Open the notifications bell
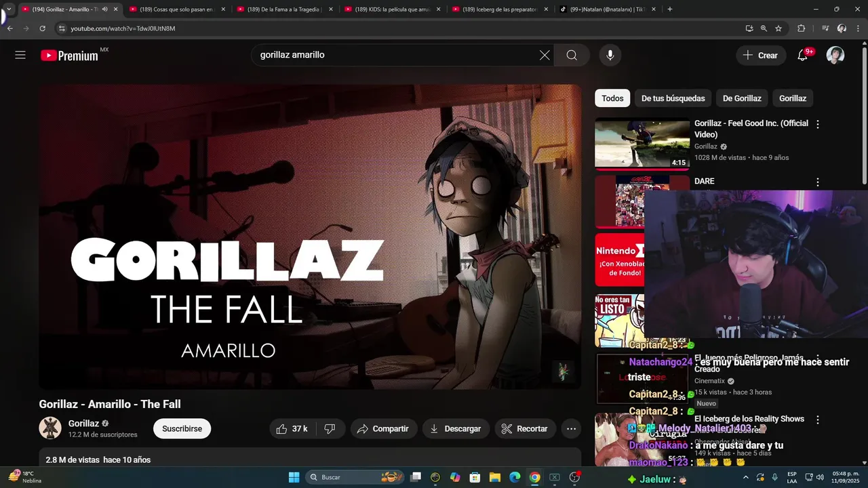868x488 pixels. [803, 56]
